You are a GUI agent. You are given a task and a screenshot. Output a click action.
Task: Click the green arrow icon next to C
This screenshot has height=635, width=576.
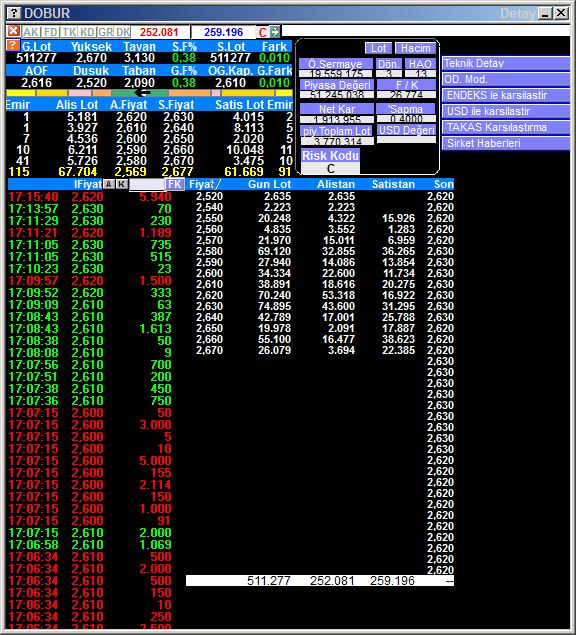[x=275, y=32]
